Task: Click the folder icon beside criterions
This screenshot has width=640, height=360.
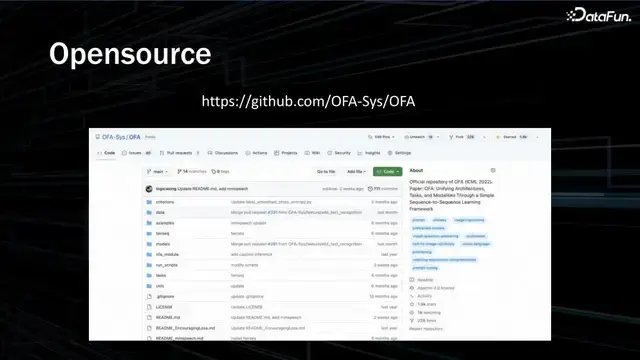Action: point(149,202)
